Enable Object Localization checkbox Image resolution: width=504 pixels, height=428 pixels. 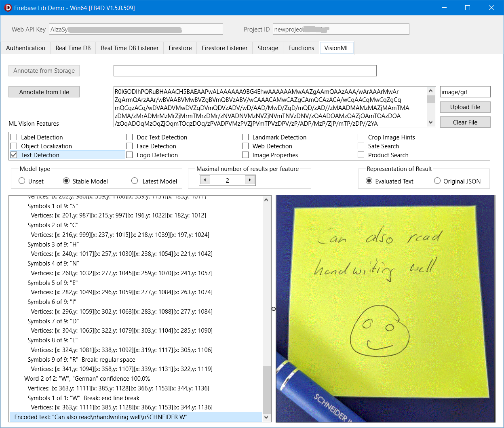(14, 146)
